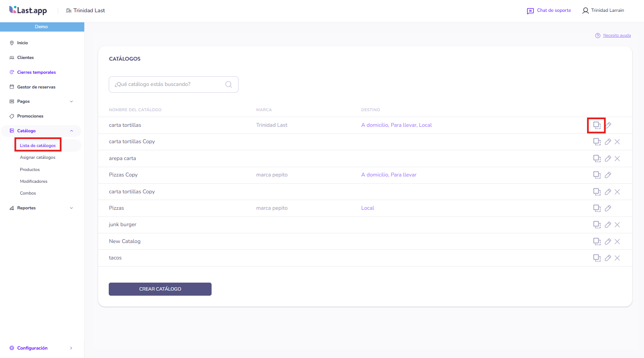Open Asignar catálogos submenu item

click(x=38, y=158)
